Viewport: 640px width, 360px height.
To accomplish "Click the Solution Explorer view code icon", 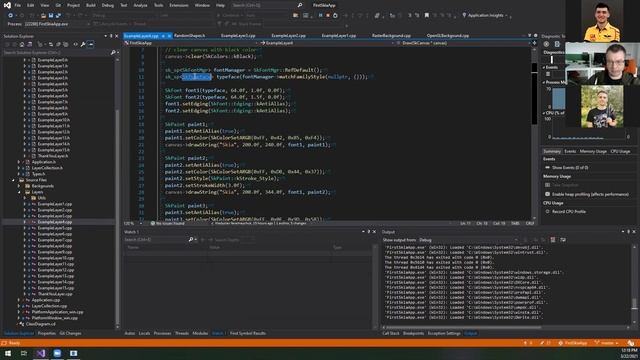I will (x=76, y=44).
